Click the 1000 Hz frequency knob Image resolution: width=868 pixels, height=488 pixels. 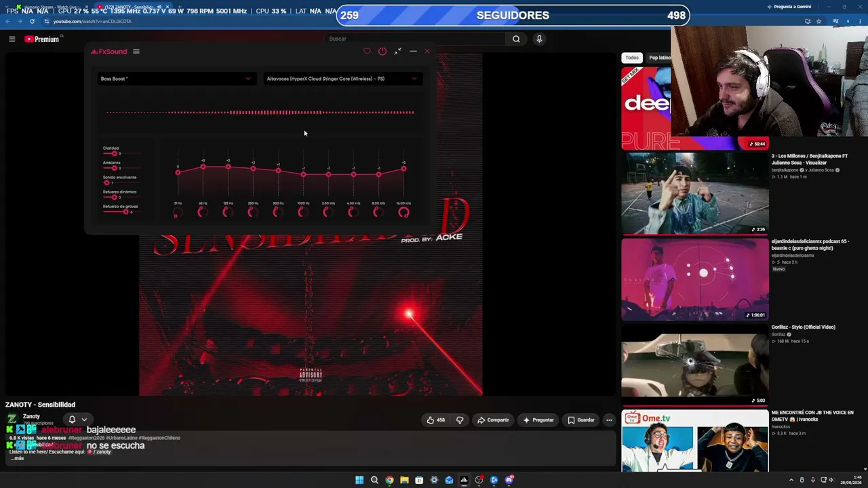303,213
